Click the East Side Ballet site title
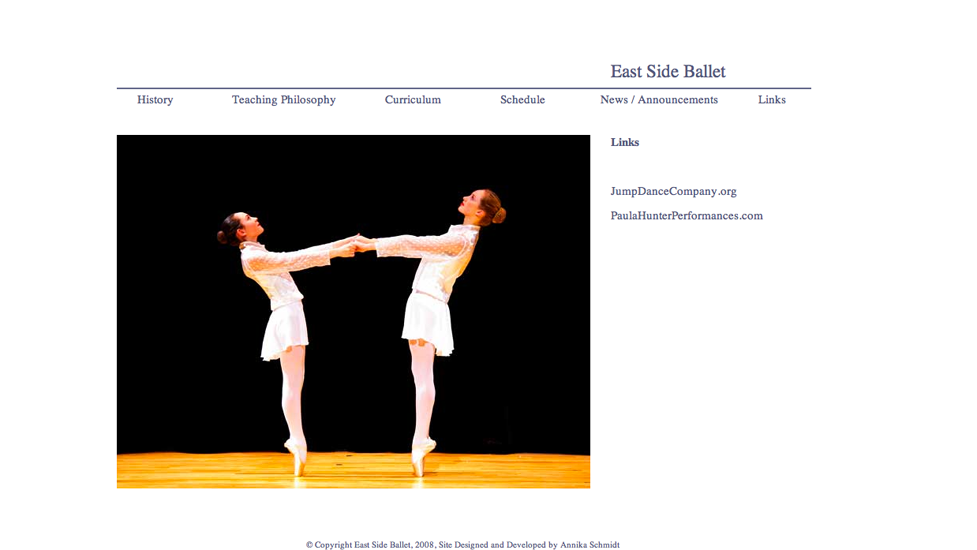The width and height of the screenshot is (977, 550). [668, 72]
